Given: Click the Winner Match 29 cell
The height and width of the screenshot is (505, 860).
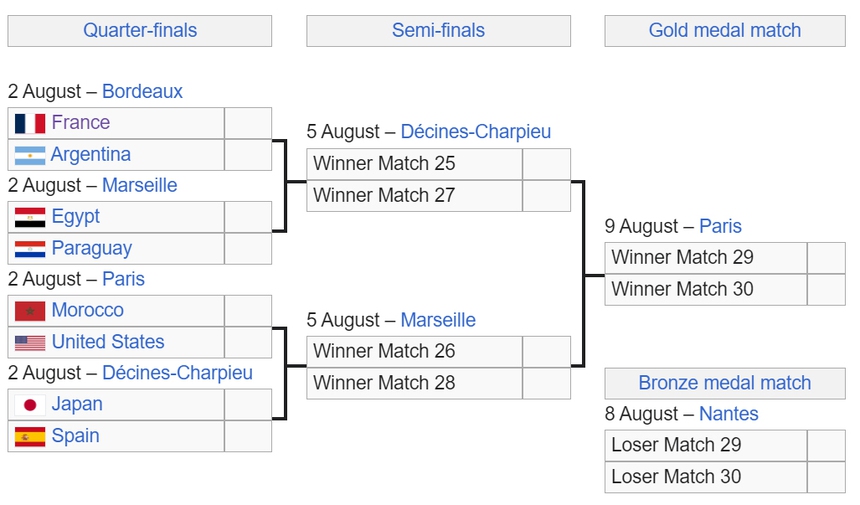Looking at the screenshot, I should [x=705, y=258].
